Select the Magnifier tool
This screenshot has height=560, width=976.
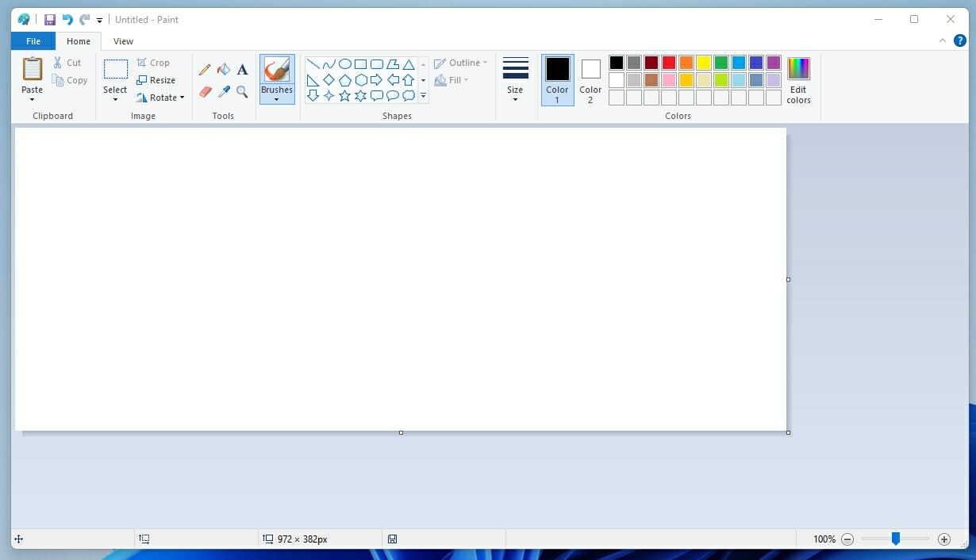point(242,92)
